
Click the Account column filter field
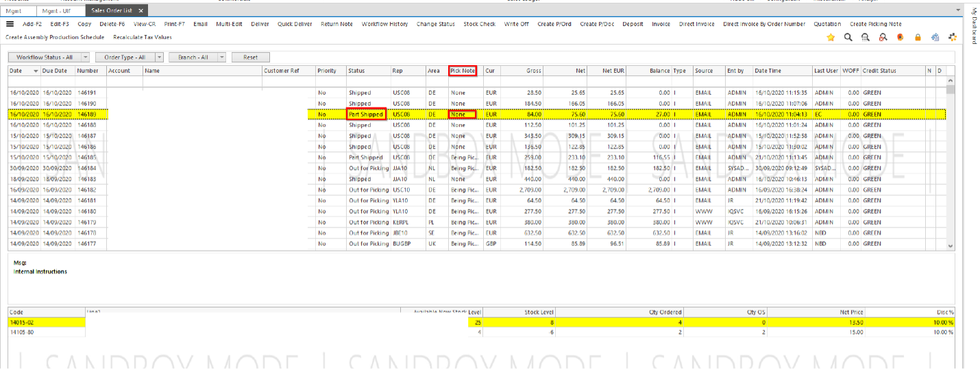coord(124,82)
